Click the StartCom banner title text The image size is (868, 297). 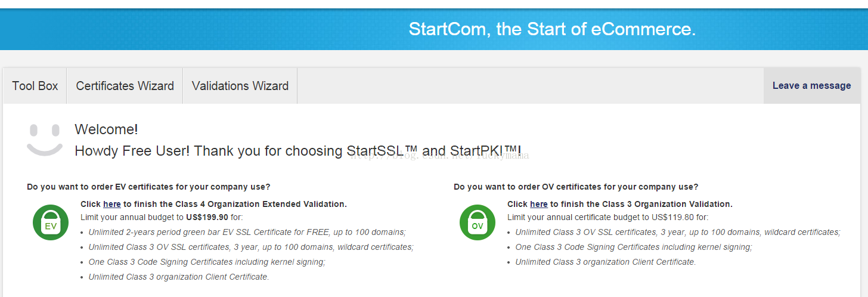pyautogui.click(x=552, y=29)
